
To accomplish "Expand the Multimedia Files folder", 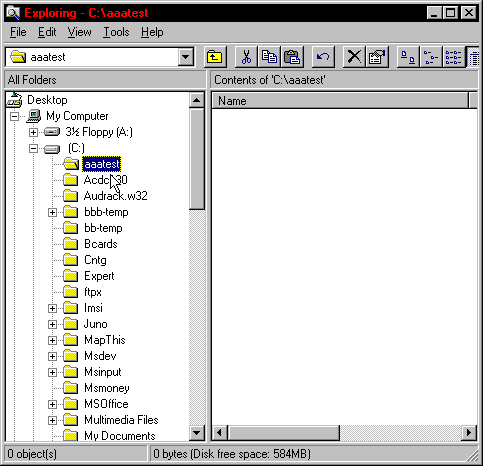I will (x=52, y=420).
